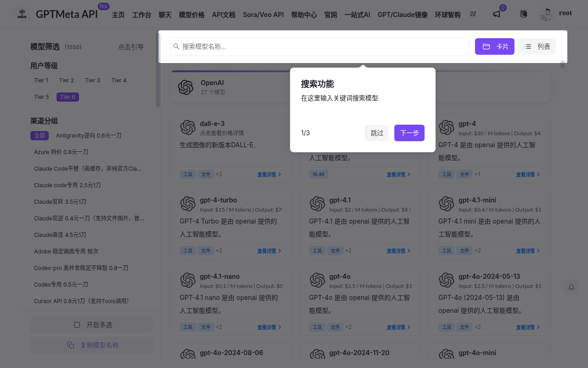The image size is (588, 368).
Task: Click 跳过 to skip the tour
Action: click(x=377, y=133)
